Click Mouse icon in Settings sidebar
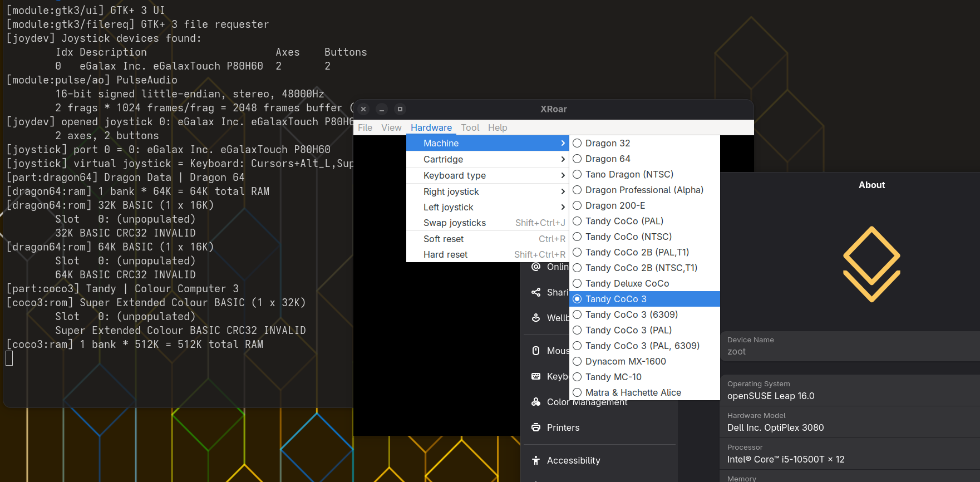The width and height of the screenshot is (980, 482). 536,351
